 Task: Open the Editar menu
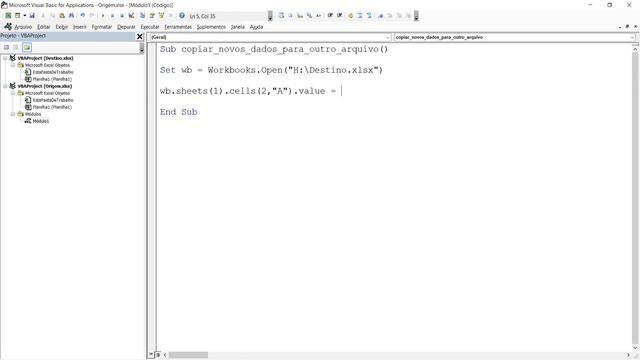click(44, 27)
